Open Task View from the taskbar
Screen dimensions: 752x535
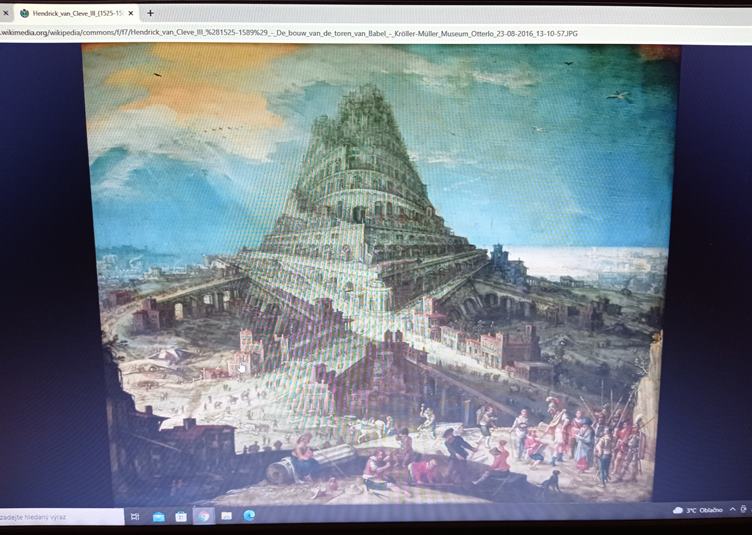coord(135,516)
